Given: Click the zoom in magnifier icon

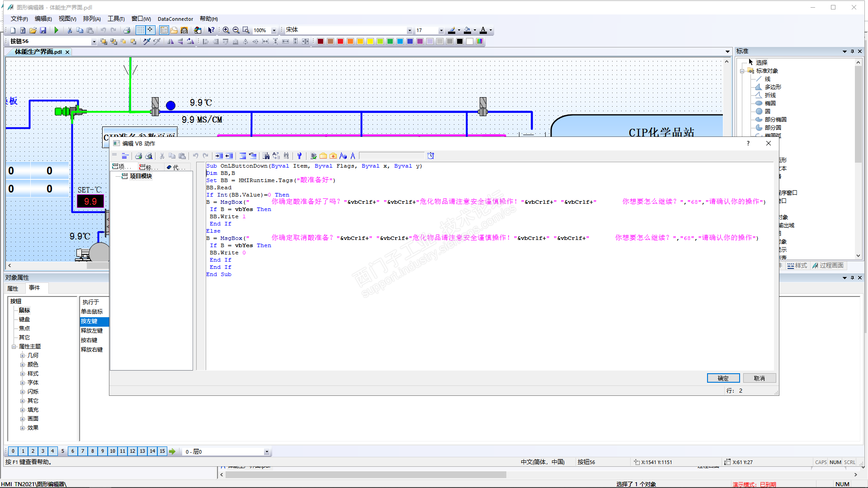Looking at the screenshot, I should click(226, 30).
